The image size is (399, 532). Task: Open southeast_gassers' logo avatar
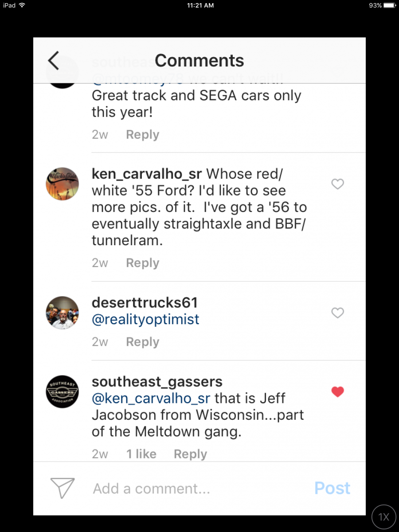[x=63, y=391]
